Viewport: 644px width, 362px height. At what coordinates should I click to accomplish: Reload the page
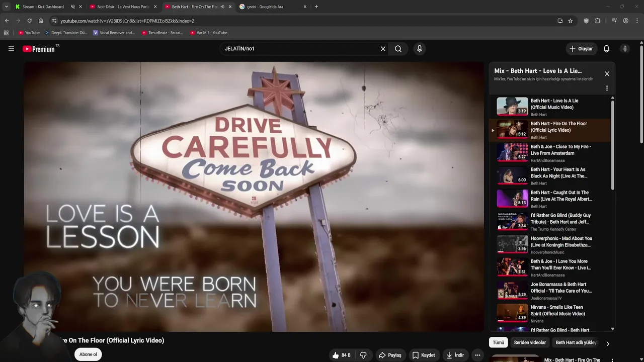29,21
